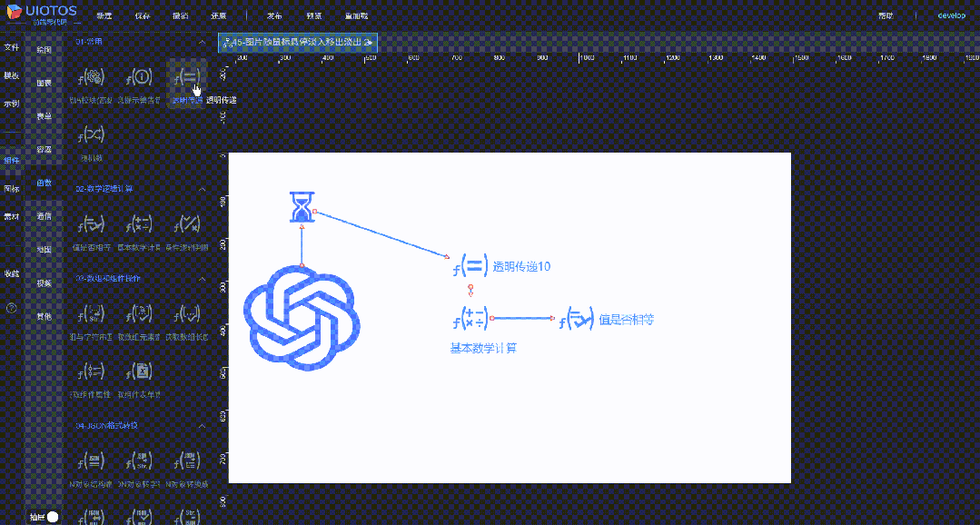Screen dimensions: 980x525
Task: Select the shuffle-arrows random function icon
Action: pos(91,134)
